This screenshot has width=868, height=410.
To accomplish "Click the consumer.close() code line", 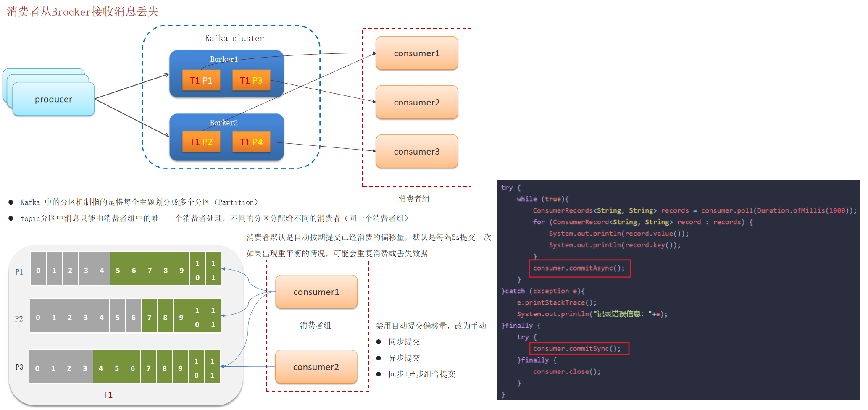I will [567, 372].
